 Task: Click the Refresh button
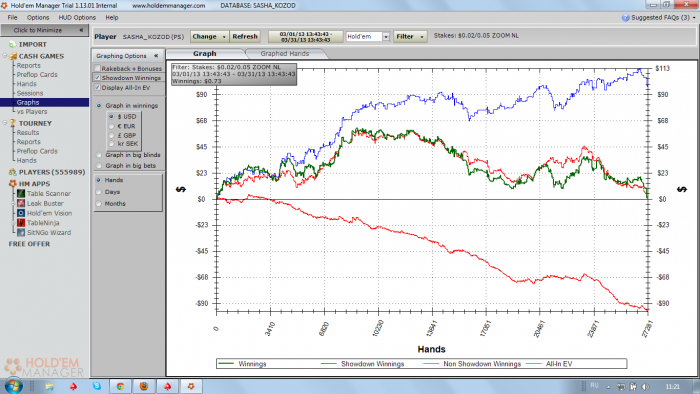[x=245, y=37]
